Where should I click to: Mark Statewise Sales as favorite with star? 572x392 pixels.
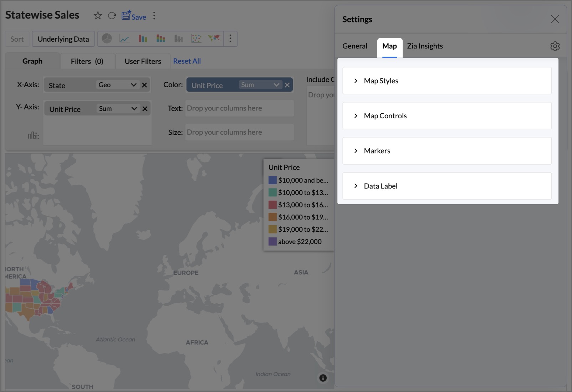[x=98, y=16]
